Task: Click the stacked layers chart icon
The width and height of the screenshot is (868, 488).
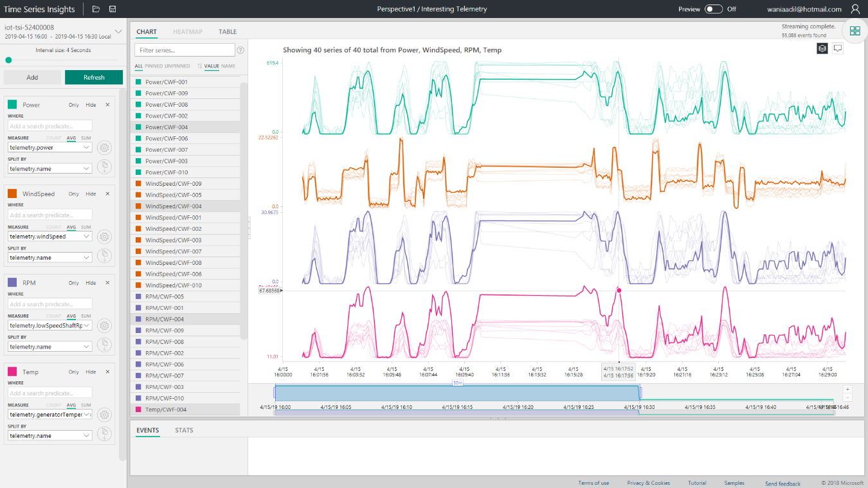Action: pyautogui.click(x=822, y=48)
